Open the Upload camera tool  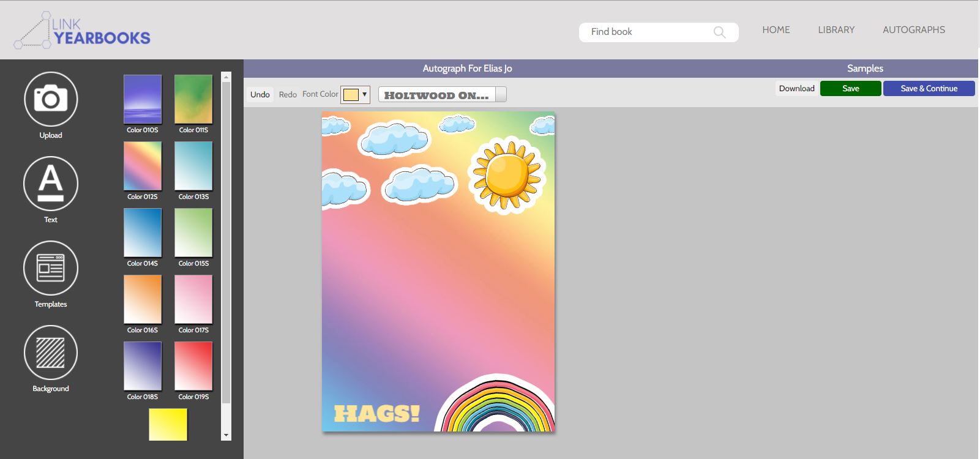pos(51,99)
